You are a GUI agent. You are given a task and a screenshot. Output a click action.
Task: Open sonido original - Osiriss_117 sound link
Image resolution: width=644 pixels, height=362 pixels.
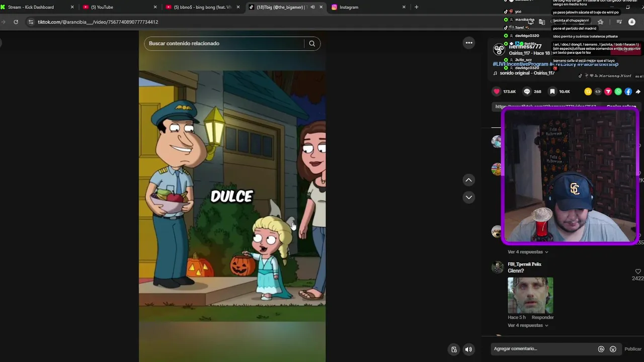point(527,73)
